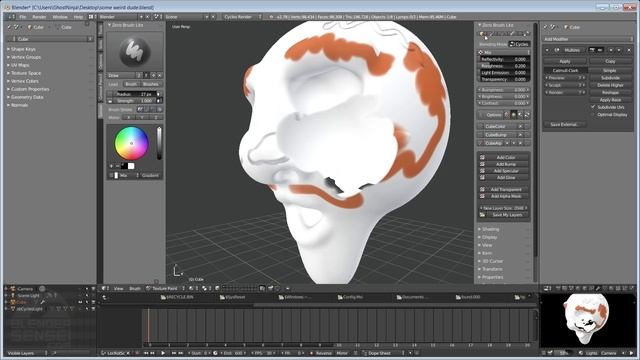Click the Save External button
Viewport: 640px width, 360px height.
[x=565, y=124]
